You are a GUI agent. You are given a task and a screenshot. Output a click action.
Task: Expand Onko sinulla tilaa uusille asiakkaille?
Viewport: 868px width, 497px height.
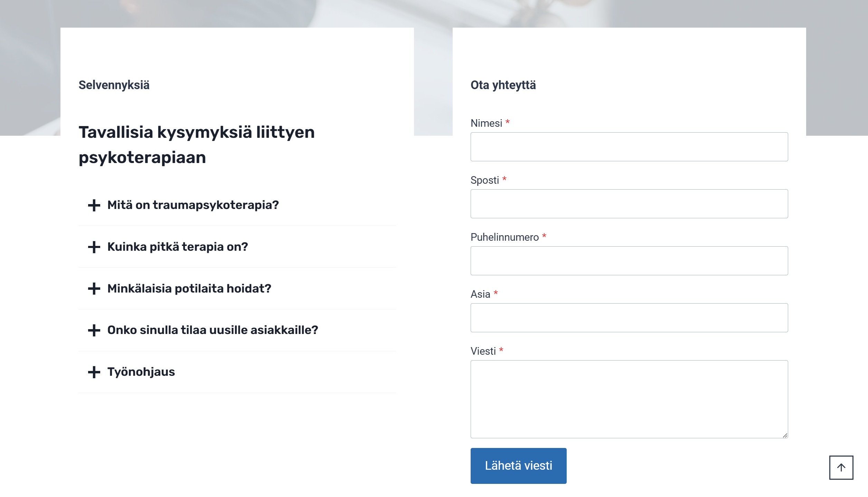[213, 330]
